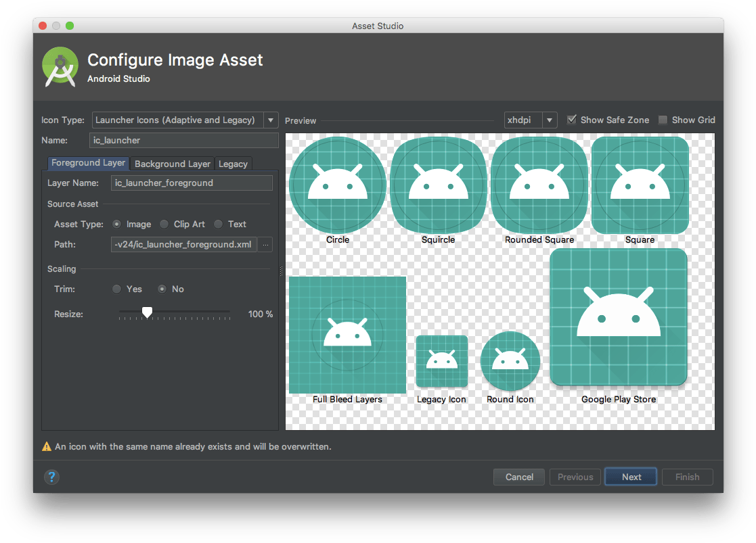
Task: Click the Finish button
Action: click(x=688, y=477)
